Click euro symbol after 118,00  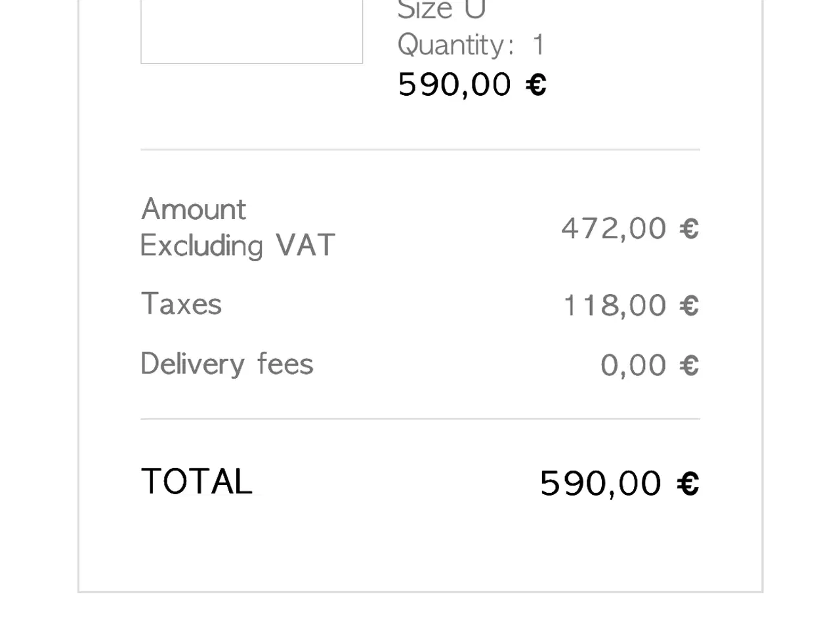point(689,306)
